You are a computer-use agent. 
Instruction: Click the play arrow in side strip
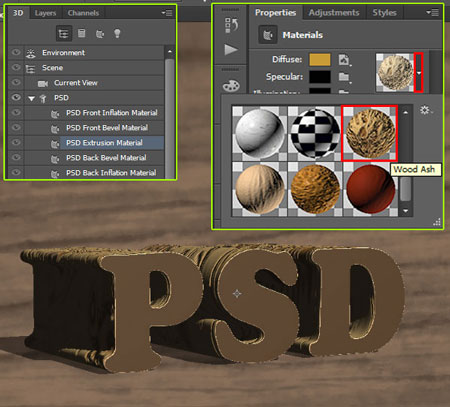(231, 50)
